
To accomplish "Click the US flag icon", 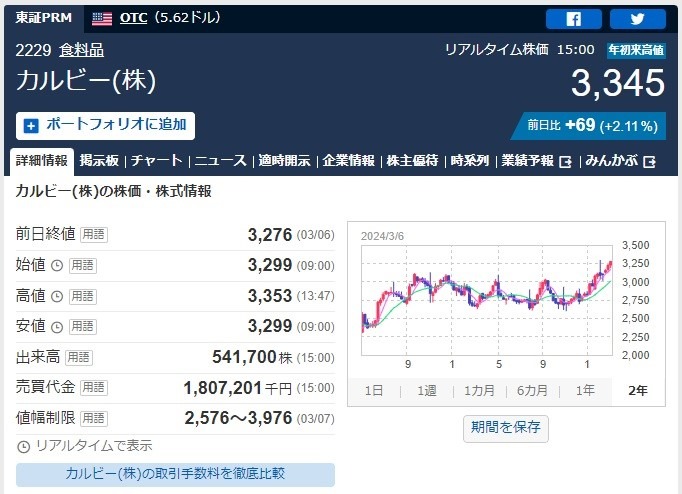I will pyautogui.click(x=102, y=19).
